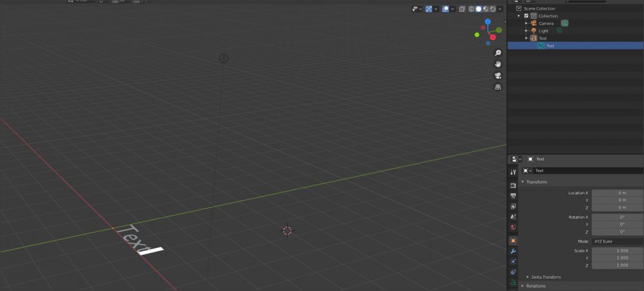This screenshot has height=291, width=644.
Task: Expand the Delta Transform panel
Action: (x=545, y=277)
